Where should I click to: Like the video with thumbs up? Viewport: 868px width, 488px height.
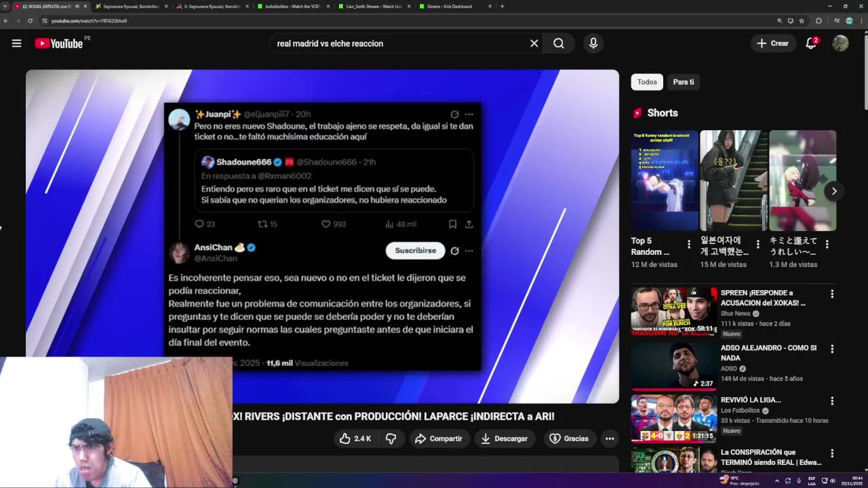point(355,439)
